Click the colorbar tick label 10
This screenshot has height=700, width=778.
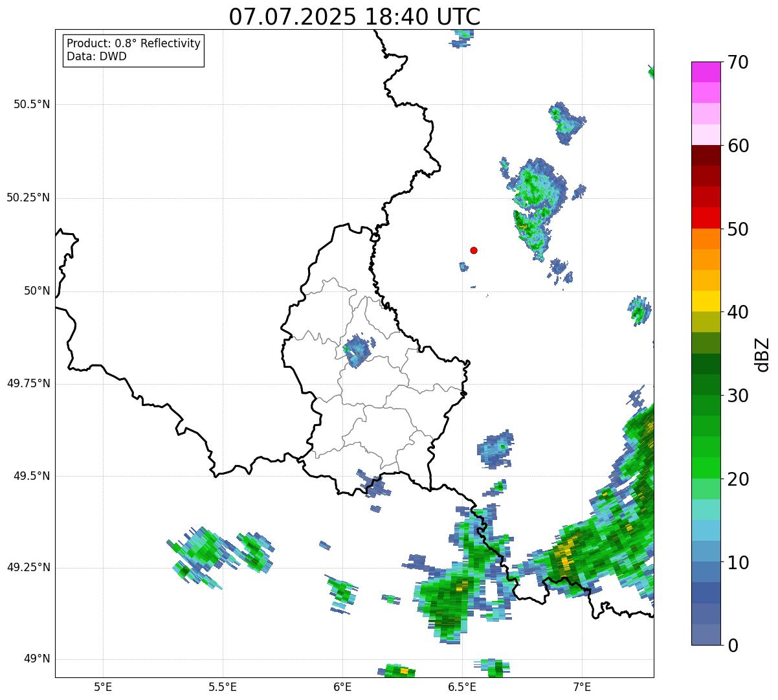tap(738, 562)
